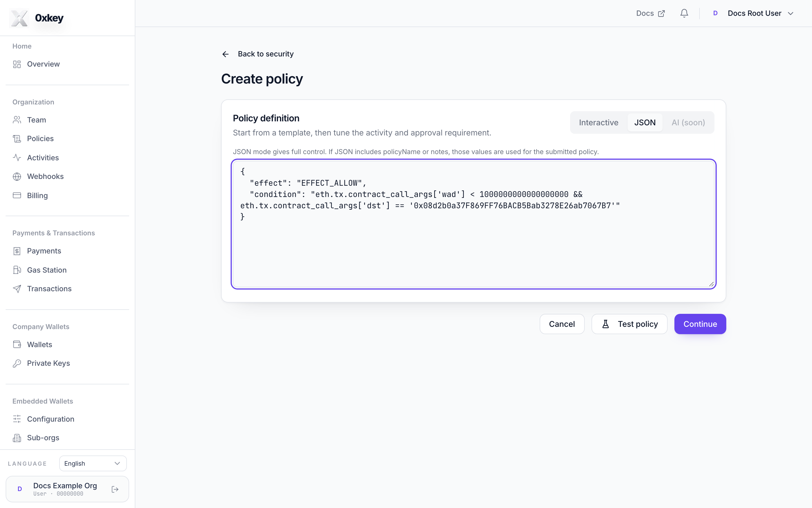Open the Sub-orgs page label
The height and width of the screenshot is (508, 812).
(x=43, y=438)
